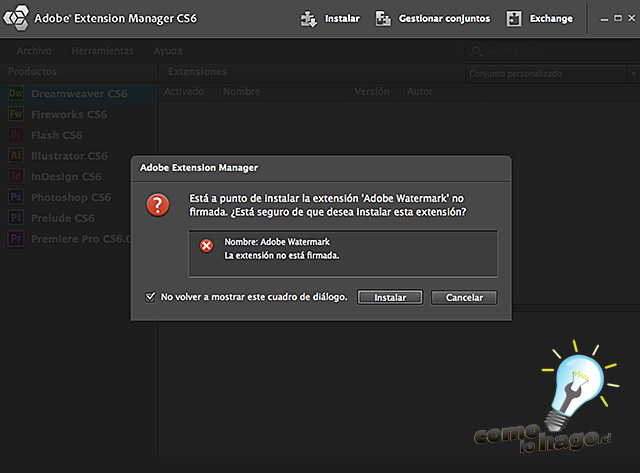
Task: Select the Prelude CS6 Pl icon
Action: (x=16, y=218)
